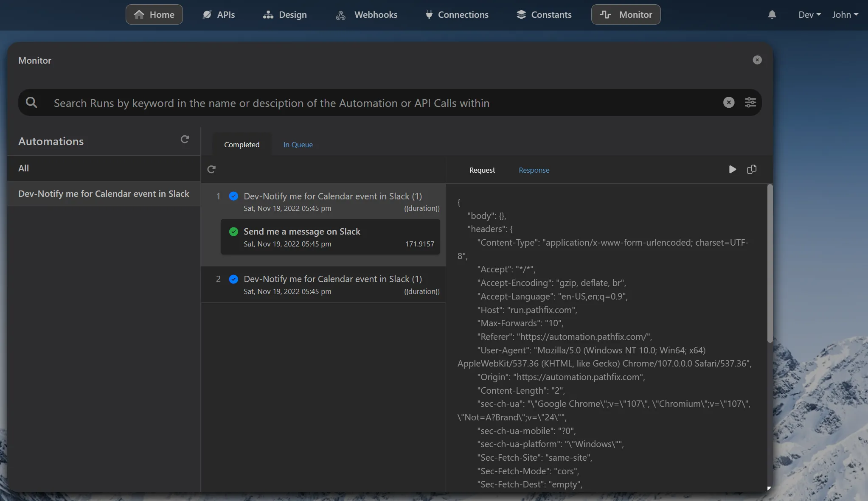This screenshot has width=868, height=501.
Task: Open the search filter settings icon
Action: 750,102
